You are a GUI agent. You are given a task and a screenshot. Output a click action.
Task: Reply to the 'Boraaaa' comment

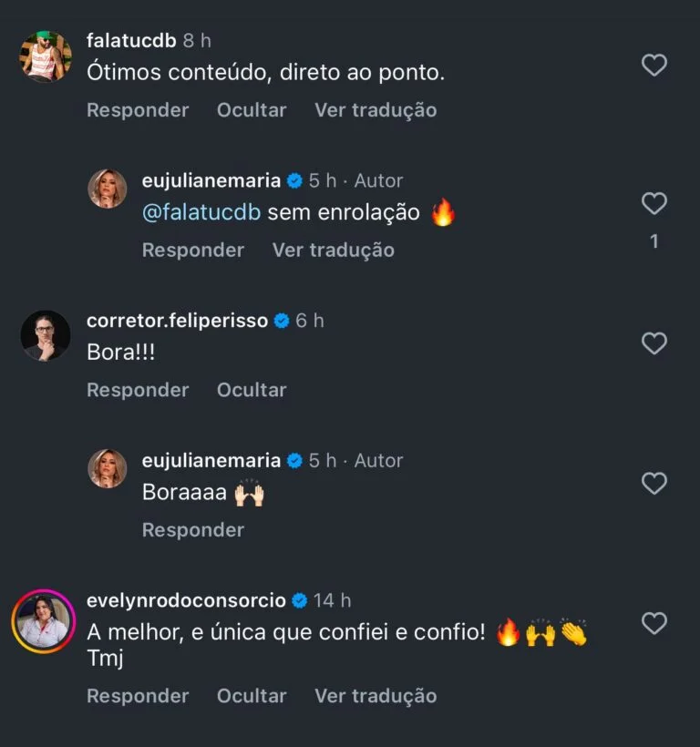[x=193, y=530]
